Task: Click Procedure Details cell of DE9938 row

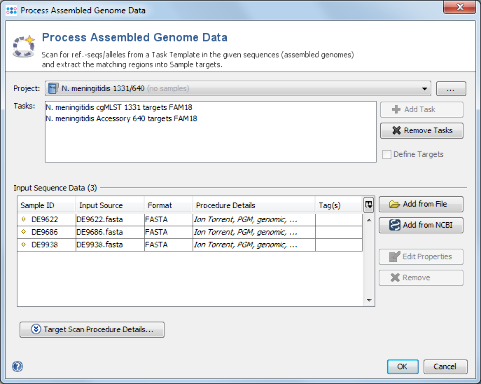Action: tap(254, 245)
